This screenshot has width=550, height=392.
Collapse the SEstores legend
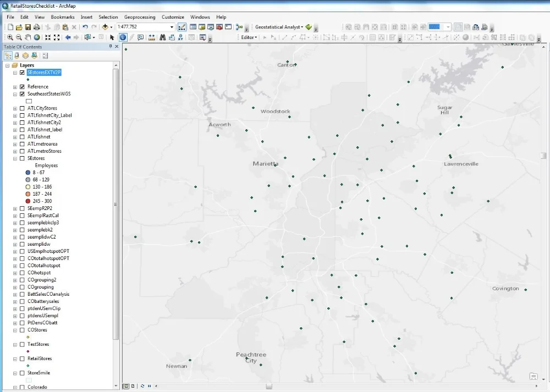[15, 158]
